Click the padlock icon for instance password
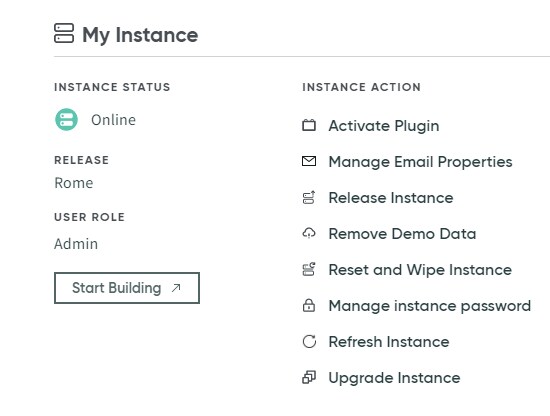 pos(309,305)
